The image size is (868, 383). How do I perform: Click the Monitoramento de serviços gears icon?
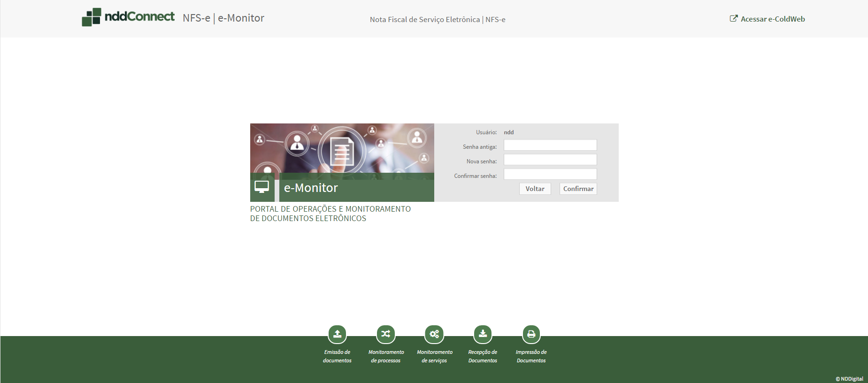[x=434, y=334]
